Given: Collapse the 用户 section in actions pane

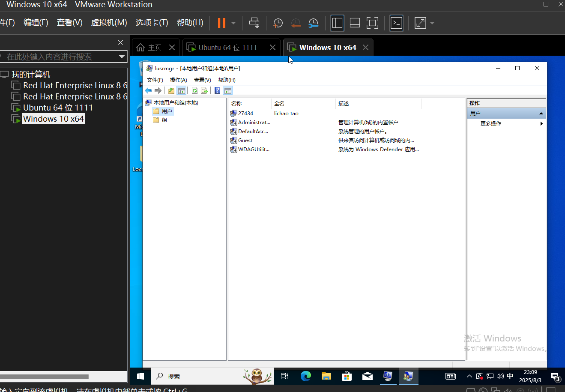Looking at the screenshot, I should tap(541, 114).
